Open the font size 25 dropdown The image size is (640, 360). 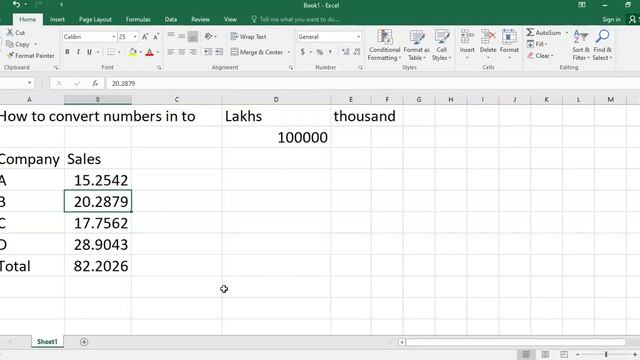coord(135,37)
